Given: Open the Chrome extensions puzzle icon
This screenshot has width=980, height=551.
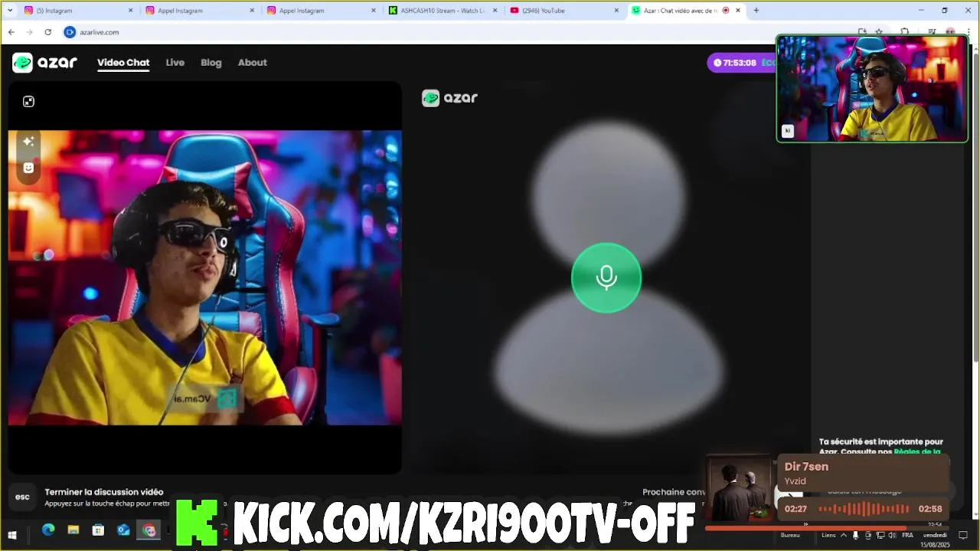Looking at the screenshot, I should tap(905, 32).
